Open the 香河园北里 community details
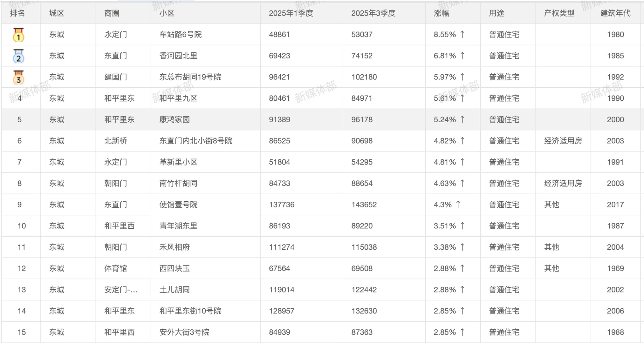 pos(178,56)
